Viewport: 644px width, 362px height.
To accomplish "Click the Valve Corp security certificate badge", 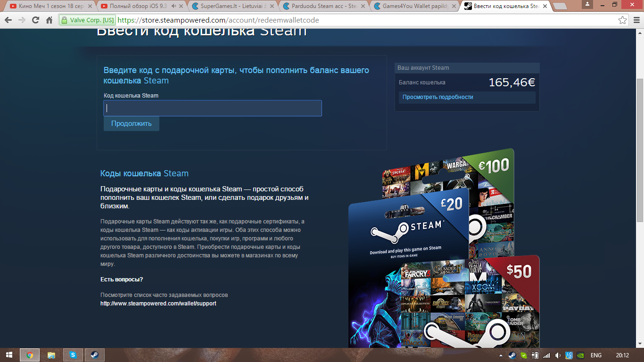I will coord(87,20).
